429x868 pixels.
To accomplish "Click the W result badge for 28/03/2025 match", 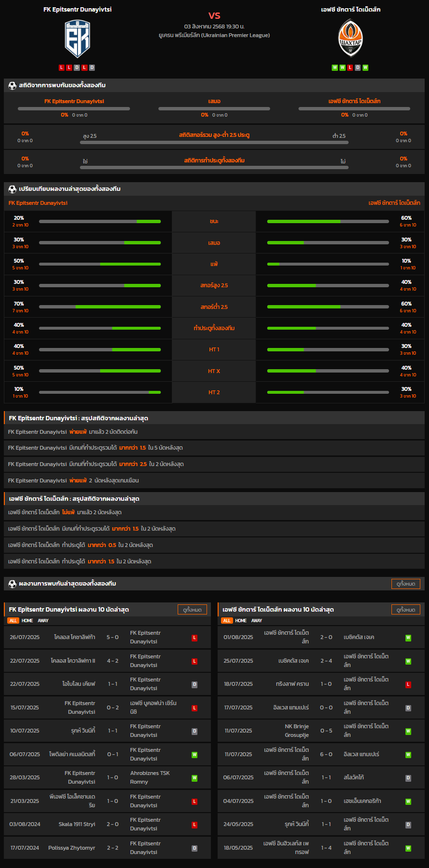I will tap(195, 778).
